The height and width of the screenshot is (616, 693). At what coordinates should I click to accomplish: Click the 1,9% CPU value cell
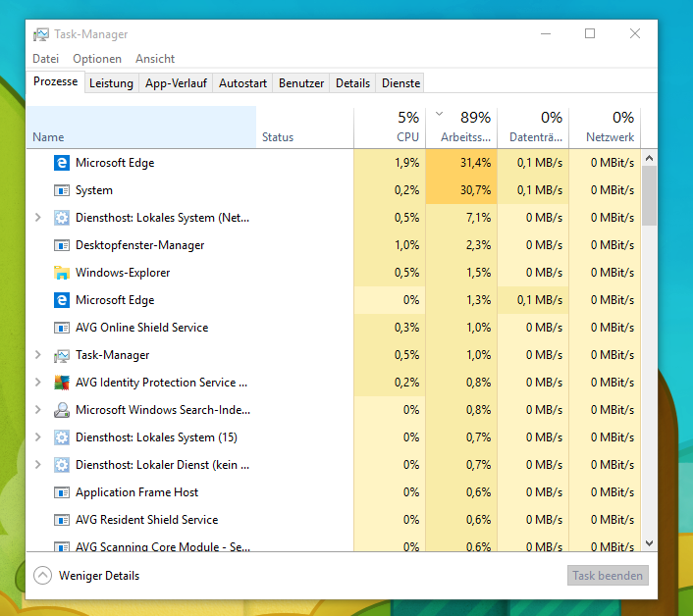[x=390, y=163]
